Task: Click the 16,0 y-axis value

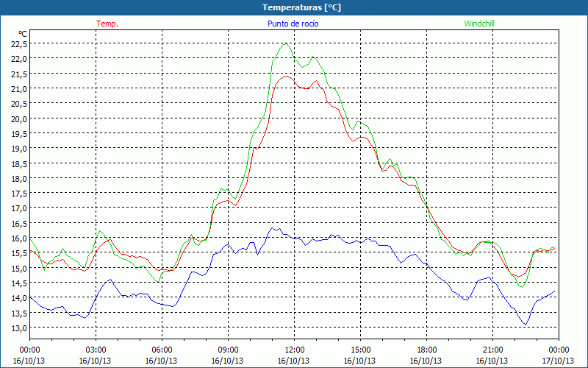Action: tap(20, 238)
